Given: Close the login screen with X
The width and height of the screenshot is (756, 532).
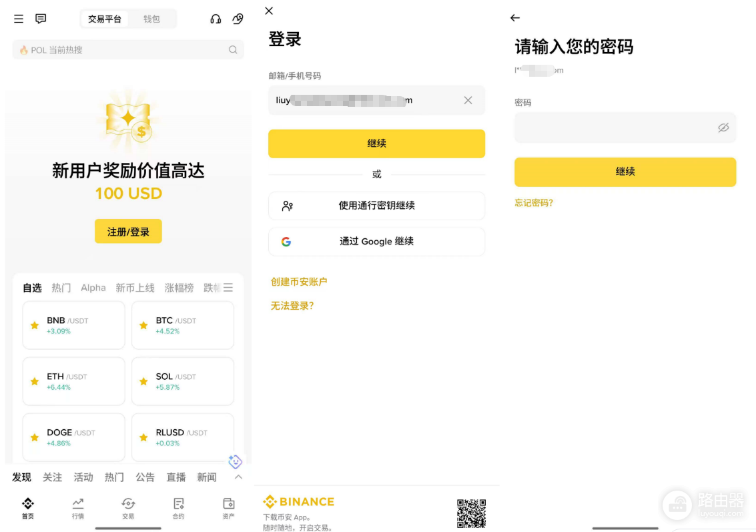Looking at the screenshot, I should 269,11.
